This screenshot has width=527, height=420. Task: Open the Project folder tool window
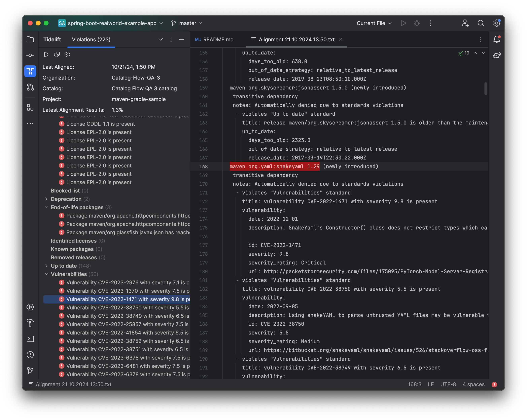(30, 39)
